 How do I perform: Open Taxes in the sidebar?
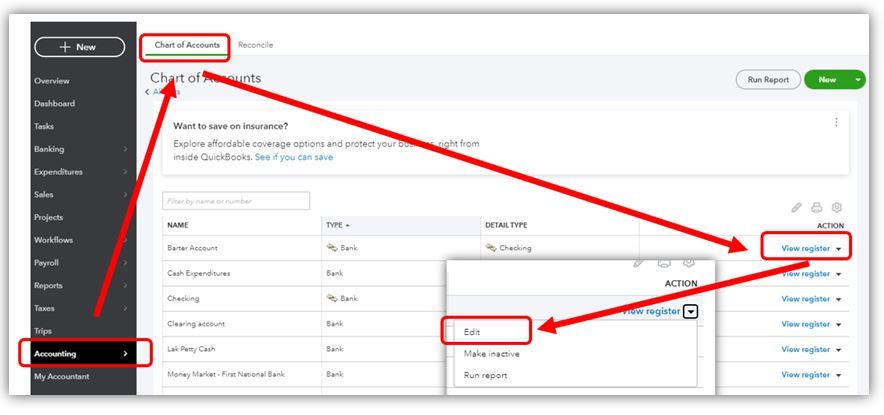pos(44,308)
